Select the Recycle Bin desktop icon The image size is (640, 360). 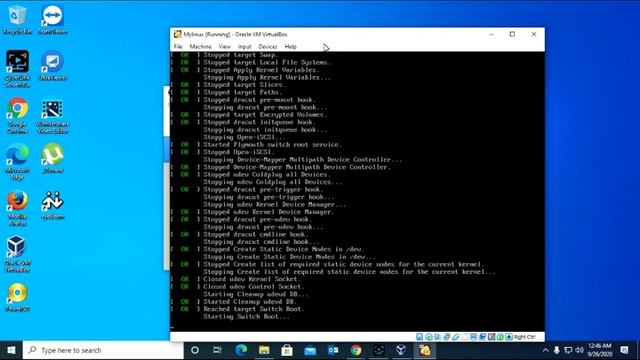pos(17,20)
